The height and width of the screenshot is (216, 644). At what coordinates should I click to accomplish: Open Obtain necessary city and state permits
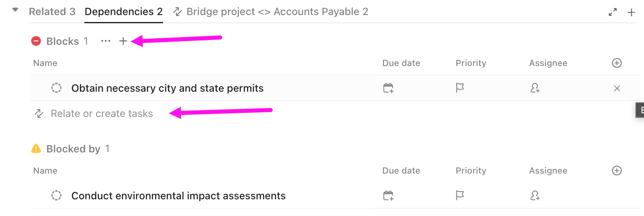(167, 88)
